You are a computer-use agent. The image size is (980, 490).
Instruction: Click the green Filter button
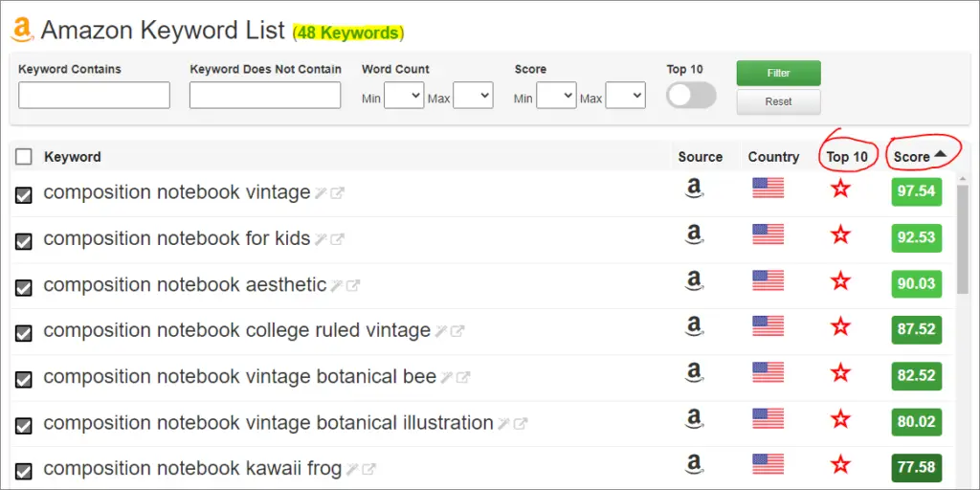click(x=779, y=73)
